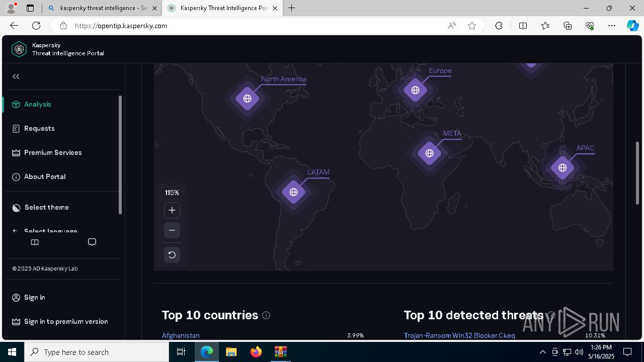This screenshot has height=362, width=644.
Task: Toggle Read aloud in address bar
Action: [452, 26]
